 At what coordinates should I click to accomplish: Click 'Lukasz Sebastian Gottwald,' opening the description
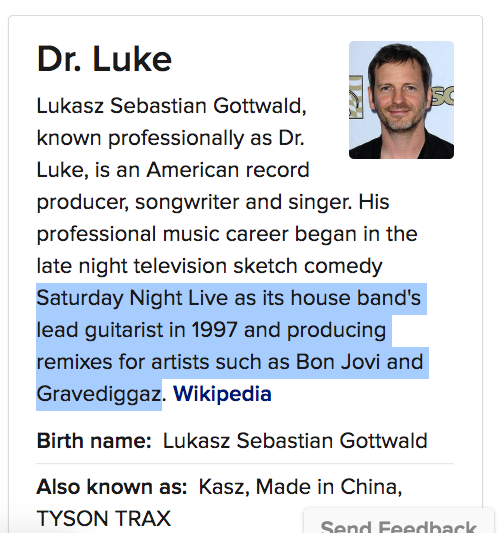coord(172,106)
